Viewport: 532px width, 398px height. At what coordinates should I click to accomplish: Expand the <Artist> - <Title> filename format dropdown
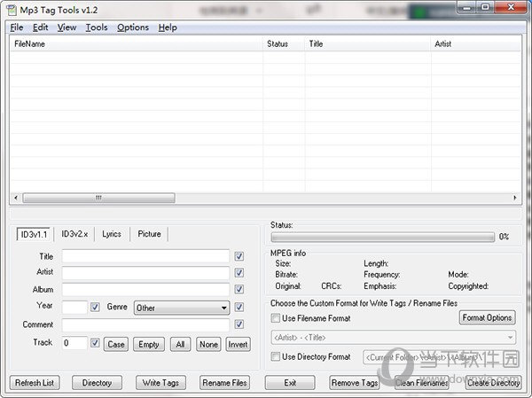point(394,338)
